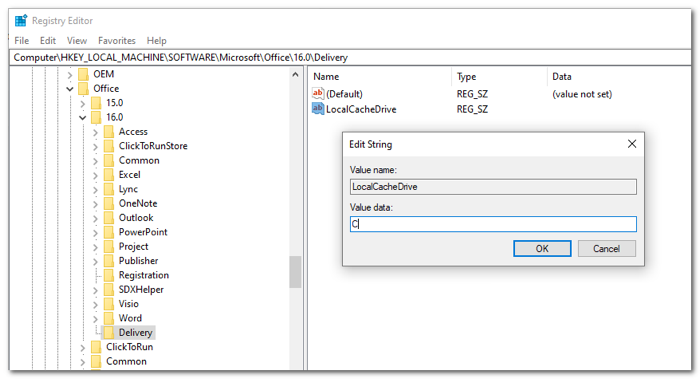Screen dimensions: 700x379
Task: Select the OneNote tree key
Action: (x=138, y=203)
